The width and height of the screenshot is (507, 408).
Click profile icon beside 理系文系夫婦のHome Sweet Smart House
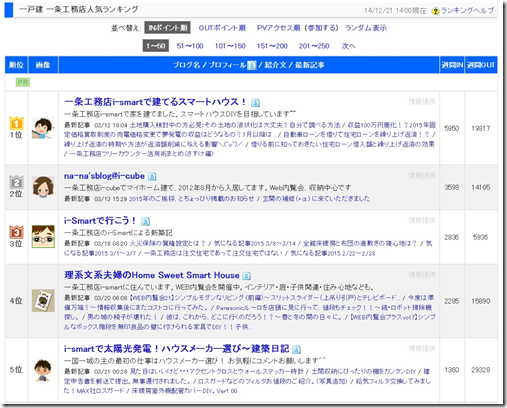click(x=246, y=276)
